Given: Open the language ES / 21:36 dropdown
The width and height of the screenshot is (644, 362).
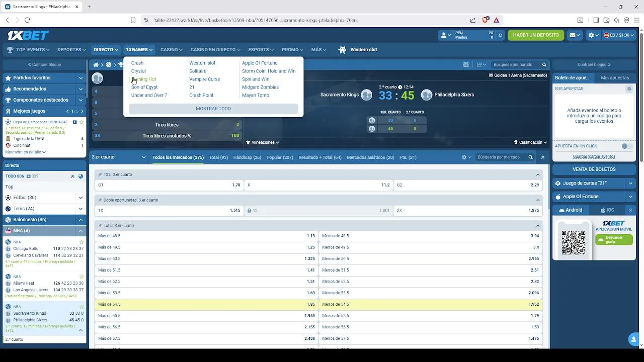Looking at the screenshot, I should point(619,35).
